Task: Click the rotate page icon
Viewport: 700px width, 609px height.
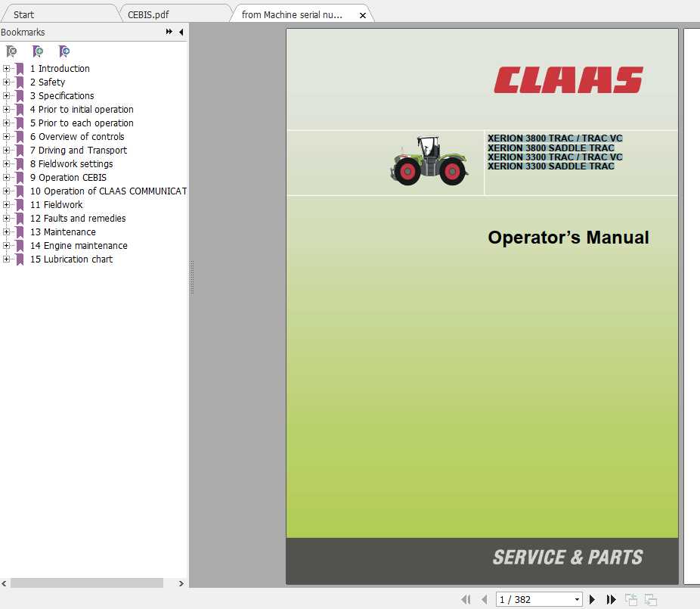Action: (632, 599)
